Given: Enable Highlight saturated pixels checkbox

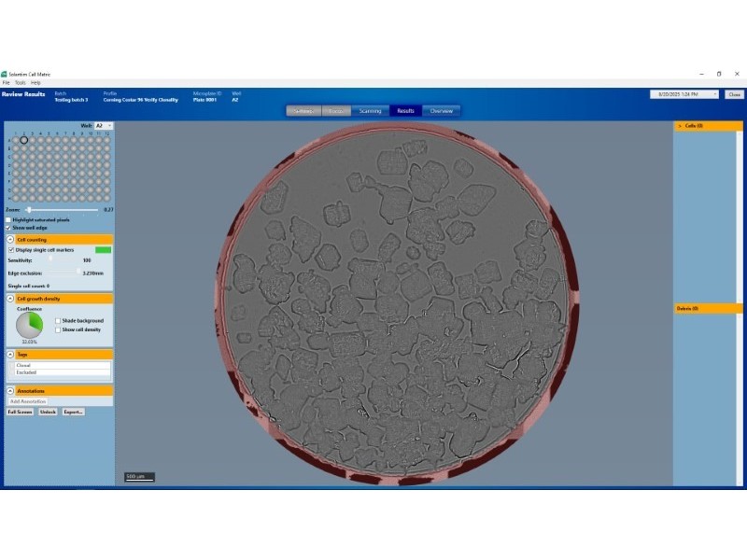Looking at the screenshot, I should 9,219.
